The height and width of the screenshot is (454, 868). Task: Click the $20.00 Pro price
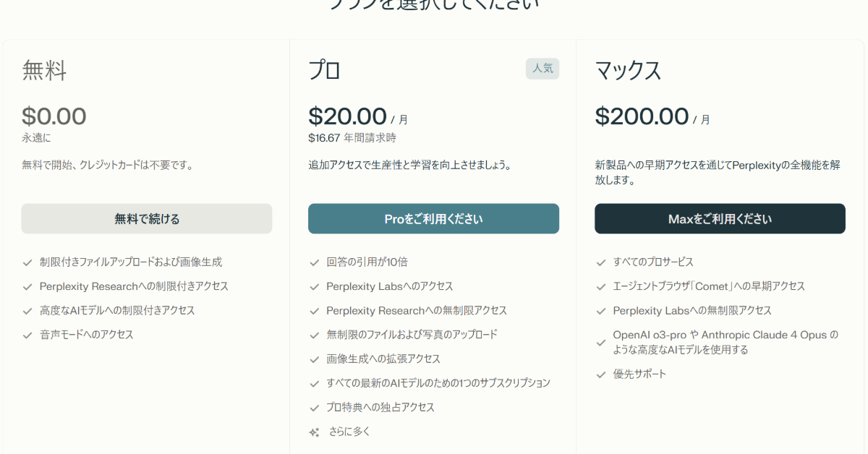[x=347, y=116]
